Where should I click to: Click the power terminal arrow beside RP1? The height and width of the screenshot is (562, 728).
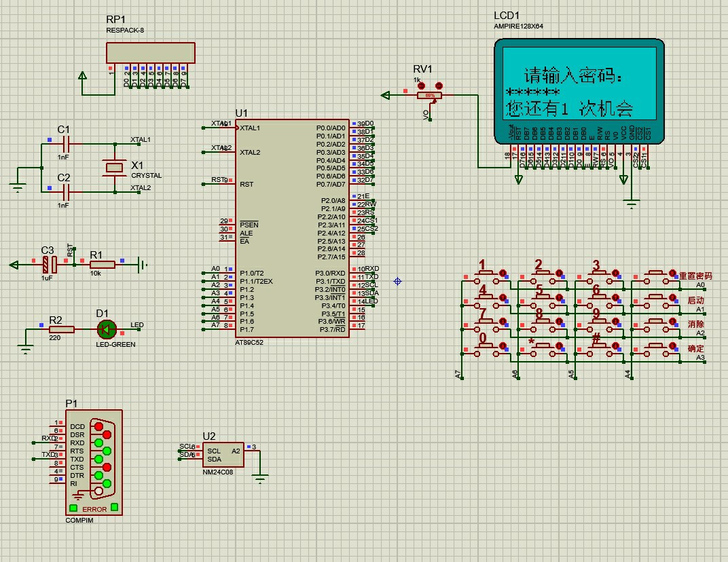point(83,76)
